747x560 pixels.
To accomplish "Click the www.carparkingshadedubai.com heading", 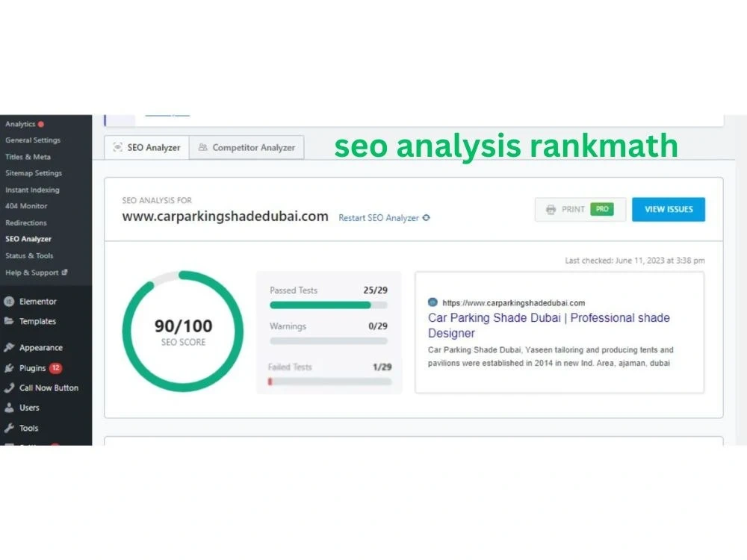I will point(226,217).
